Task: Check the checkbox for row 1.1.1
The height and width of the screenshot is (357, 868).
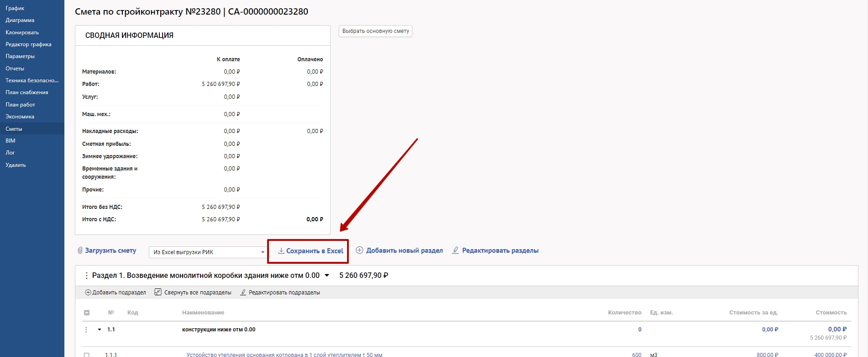Action: click(87, 354)
